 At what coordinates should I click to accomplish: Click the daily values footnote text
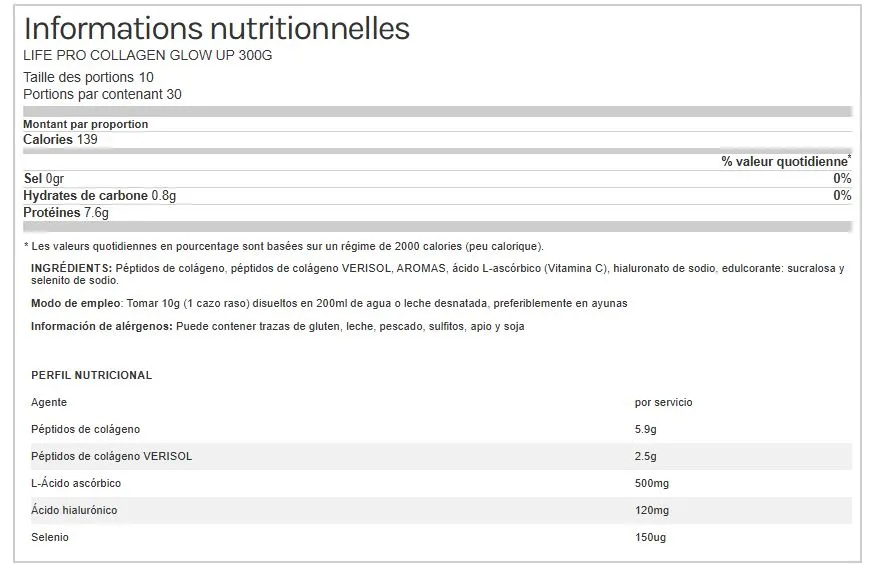pos(284,246)
